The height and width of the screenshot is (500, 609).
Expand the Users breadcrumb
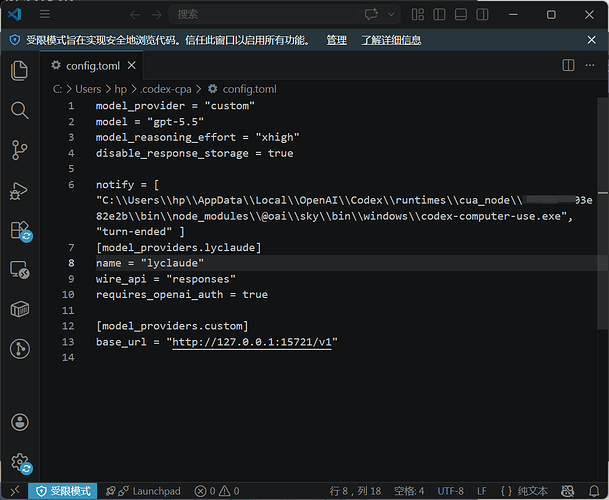click(88, 89)
